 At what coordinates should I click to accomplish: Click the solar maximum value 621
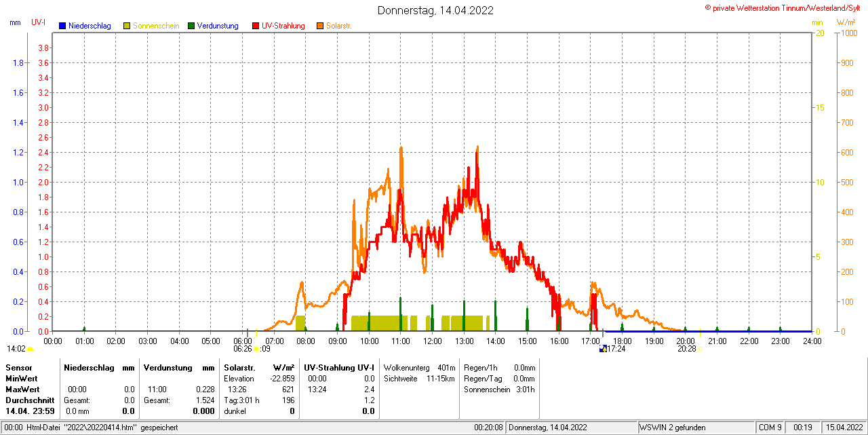pyautogui.click(x=288, y=390)
